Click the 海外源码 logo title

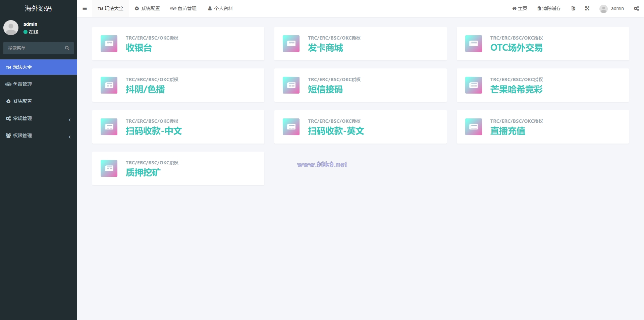(x=38, y=8)
